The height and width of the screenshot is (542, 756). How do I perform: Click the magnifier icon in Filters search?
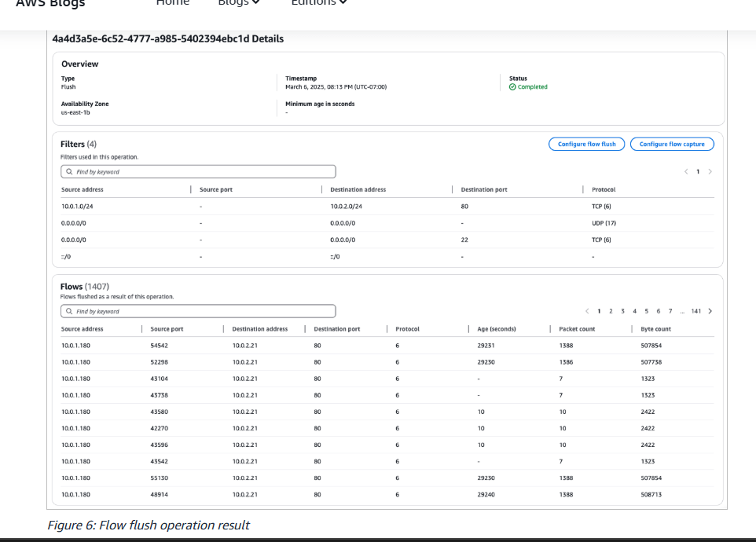click(x=69, y=171)
